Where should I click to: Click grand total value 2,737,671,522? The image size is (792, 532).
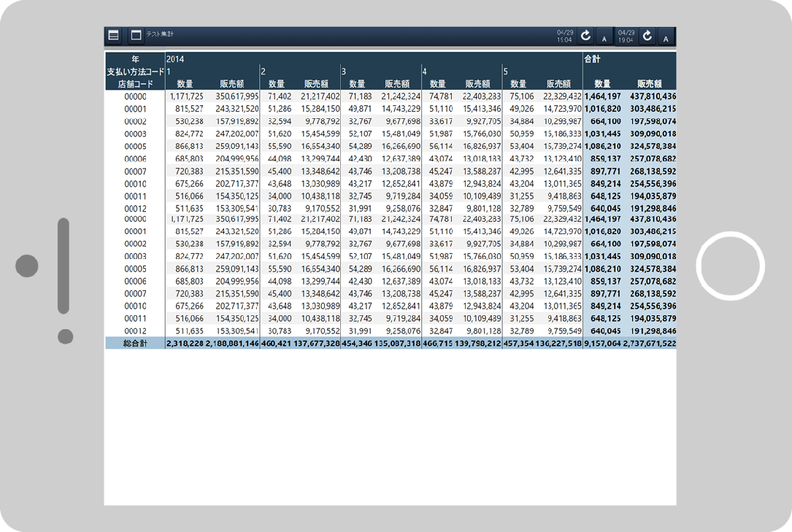coord(649,343)
